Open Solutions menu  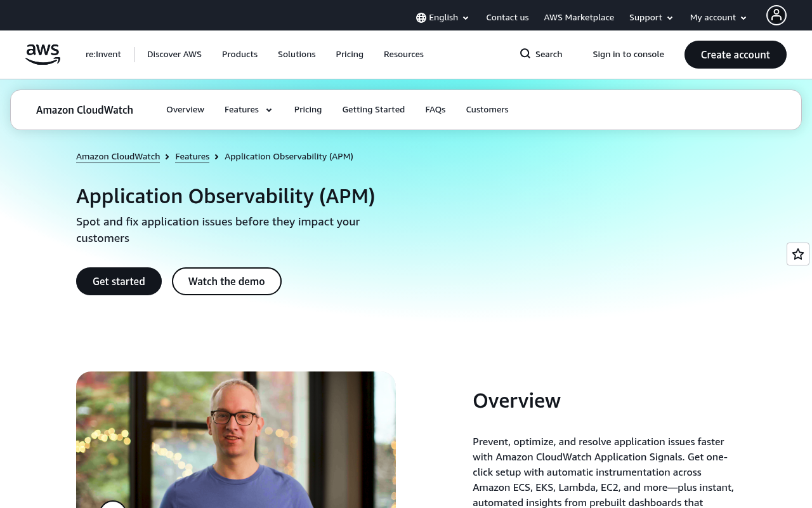pos(297,55)
